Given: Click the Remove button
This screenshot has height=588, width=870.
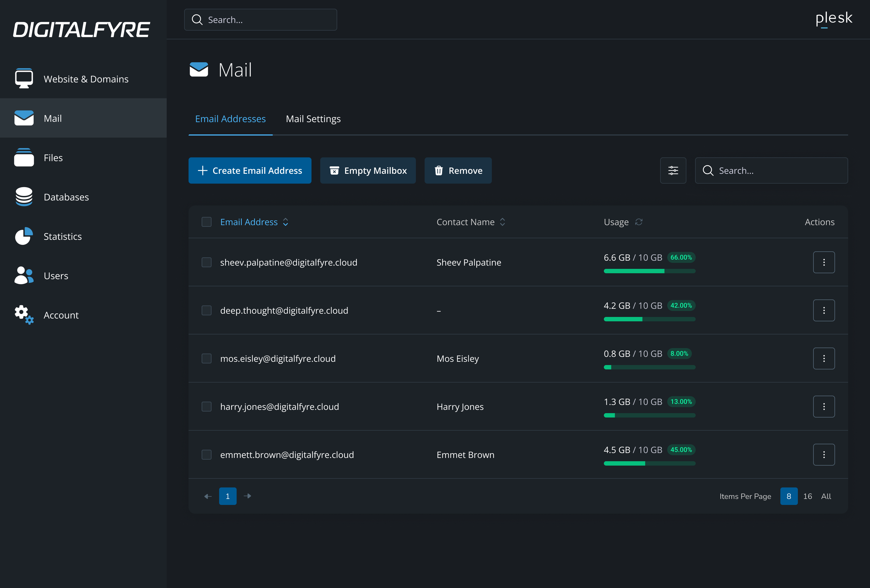Looking at the screenshot, I should point(458,171).
